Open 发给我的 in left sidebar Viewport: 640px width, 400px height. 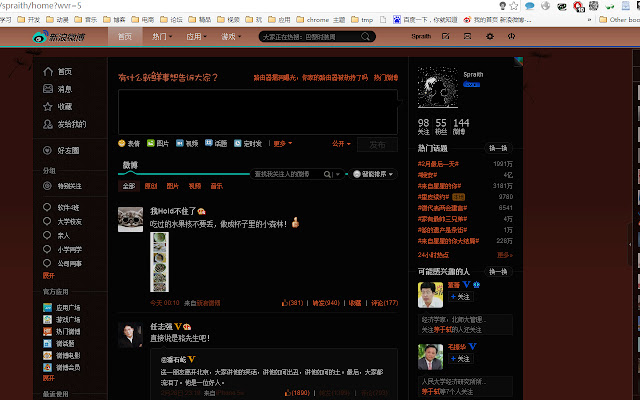pyautogui.click(x=64, y=124)
